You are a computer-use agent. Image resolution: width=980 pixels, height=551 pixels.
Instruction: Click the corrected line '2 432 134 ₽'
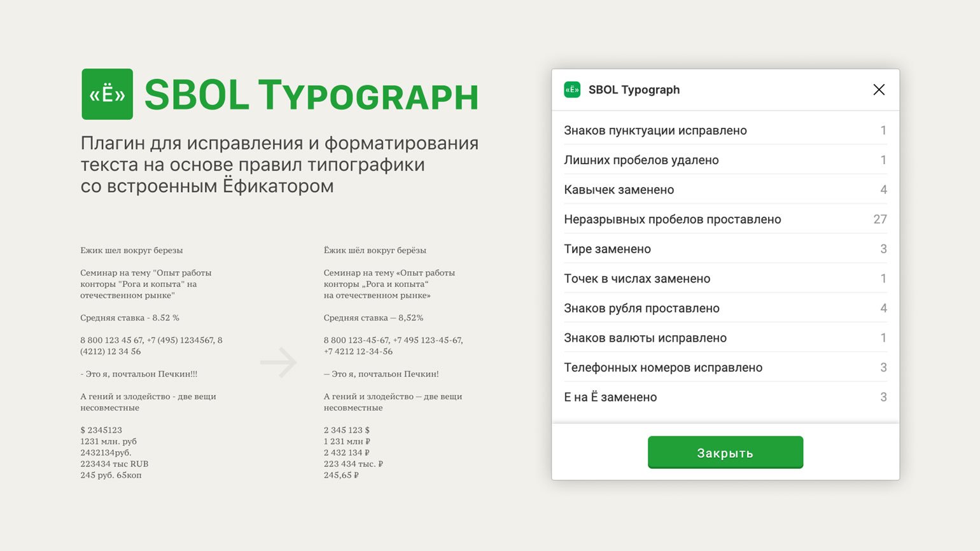point(347,453)
